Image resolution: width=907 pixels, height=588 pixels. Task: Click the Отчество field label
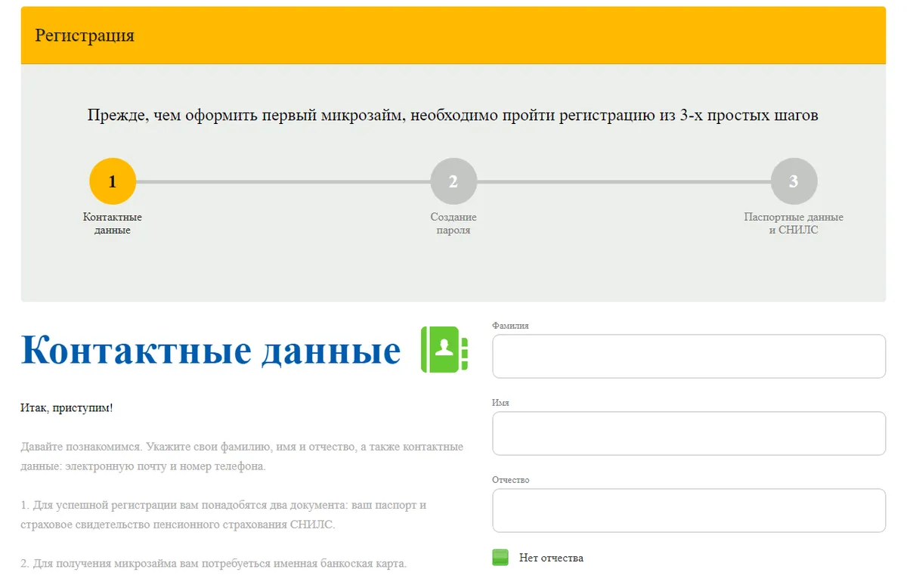coord(511,480)
